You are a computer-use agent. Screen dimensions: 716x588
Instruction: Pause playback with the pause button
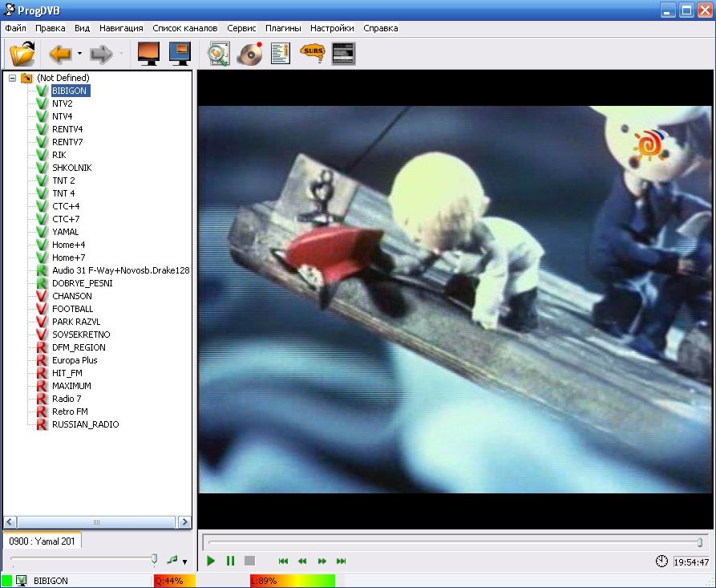230,561
